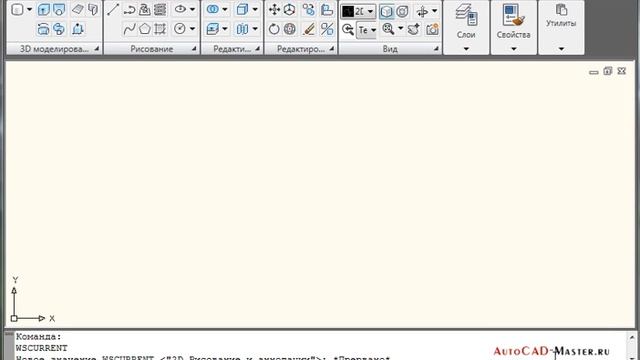The width and height of the screenshot is (640, 360).
Task: Open the Circle options dropdown arrow
Action: click(x=192, y=29)
